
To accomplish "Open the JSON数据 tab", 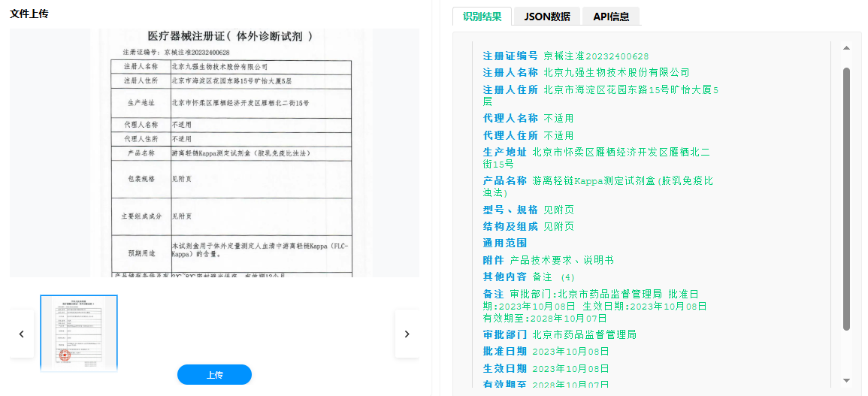I will [x=547, y=16].
